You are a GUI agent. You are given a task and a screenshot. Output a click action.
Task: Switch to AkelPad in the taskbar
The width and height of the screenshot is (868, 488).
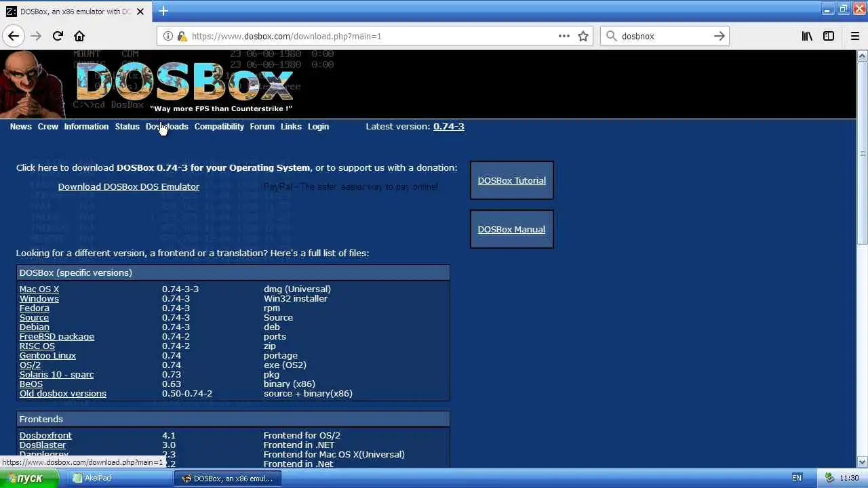tap(120, 478)
